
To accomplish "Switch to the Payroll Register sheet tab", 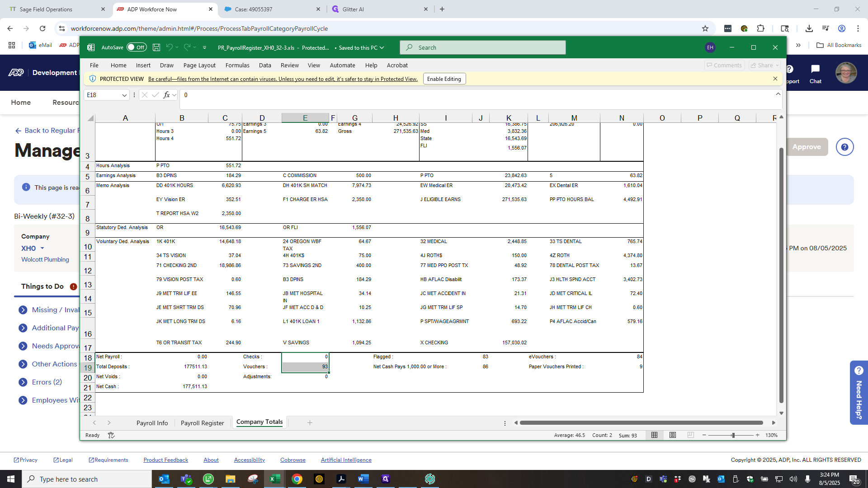I will click(202, 423).
